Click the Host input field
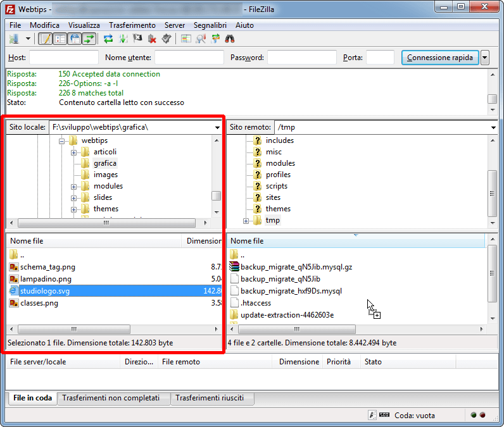The width and height of the screenshot is (504, 427). (x=63, y=58)
